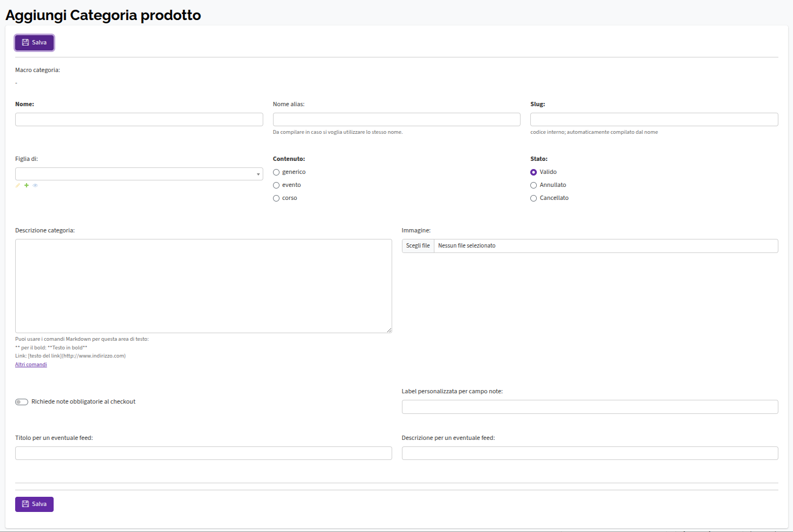Focus the Slug input field
Screen dimensions: 793x532
[x=654, y=120]
